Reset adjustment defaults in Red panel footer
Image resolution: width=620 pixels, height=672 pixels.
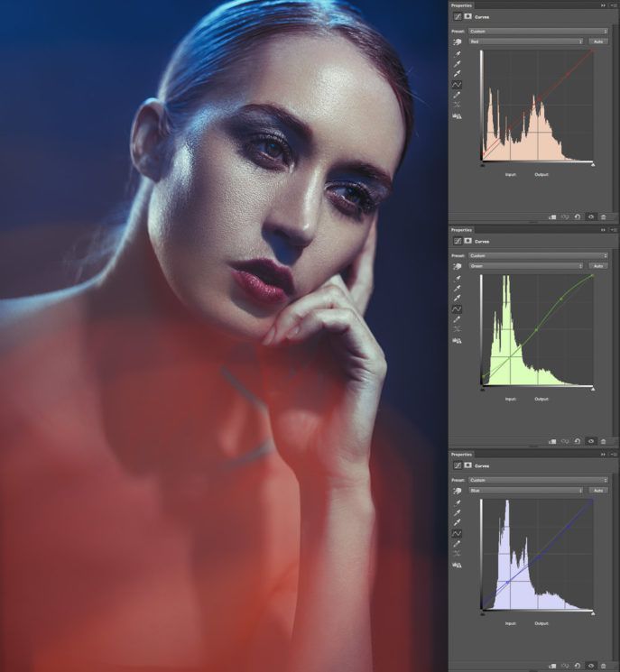pyautogui.click(x=578, y=216)
